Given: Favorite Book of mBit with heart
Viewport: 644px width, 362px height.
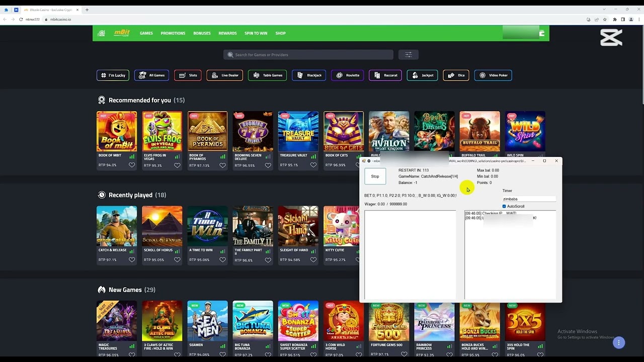Looking at the screenshot, I should coord(132,165).
